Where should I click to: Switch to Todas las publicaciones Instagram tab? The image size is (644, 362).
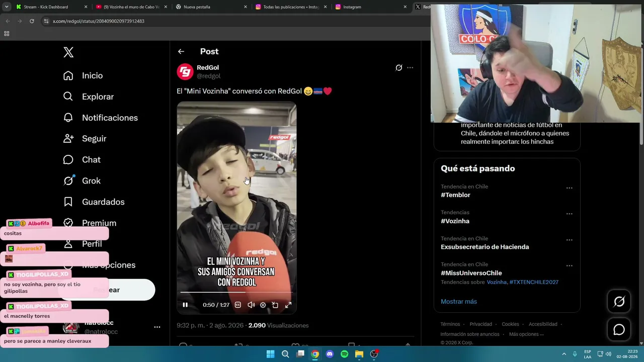click(x=291, y=7)
